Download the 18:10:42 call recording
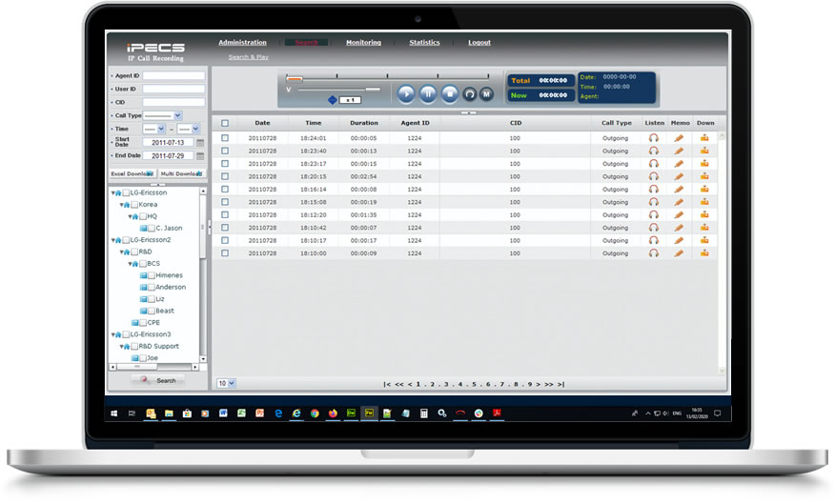Viewport: 835px width, 504px height. [x=704, y=228]
